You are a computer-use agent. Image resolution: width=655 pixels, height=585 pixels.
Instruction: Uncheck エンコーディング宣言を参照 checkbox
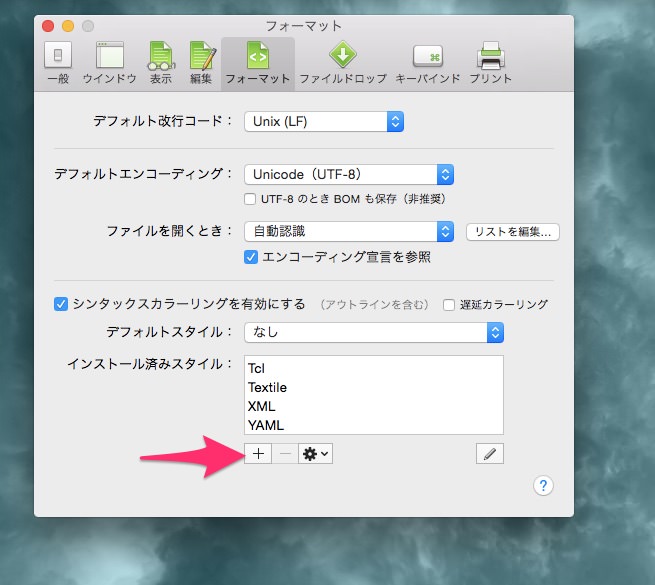click(x=251, y=257)
